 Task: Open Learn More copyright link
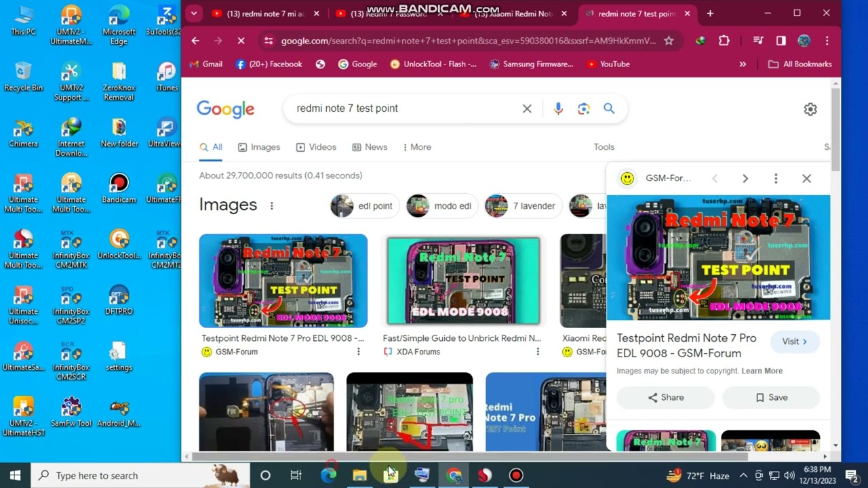[x=762, y=371]
